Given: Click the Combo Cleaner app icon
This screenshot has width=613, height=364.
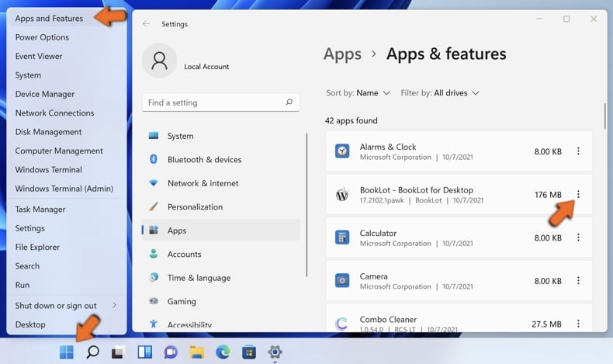Looking at the screenshot, I should click(341, 324).
